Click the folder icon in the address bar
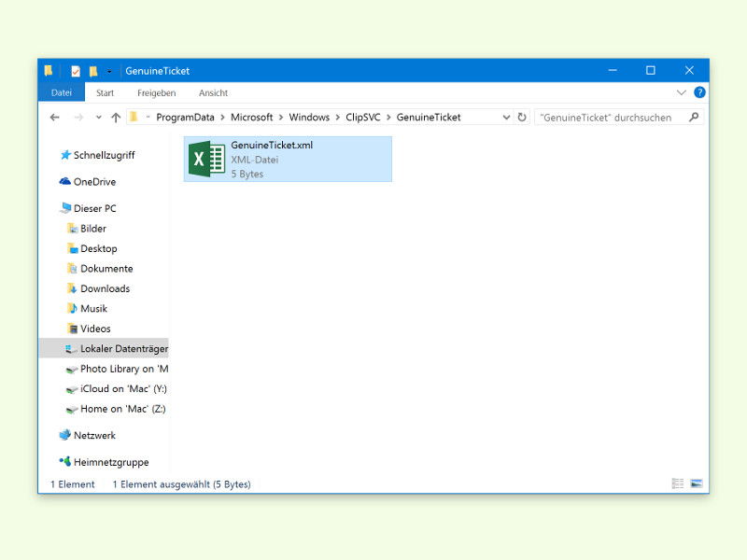This screenshot has width=747, height=560. coord(134,117)
